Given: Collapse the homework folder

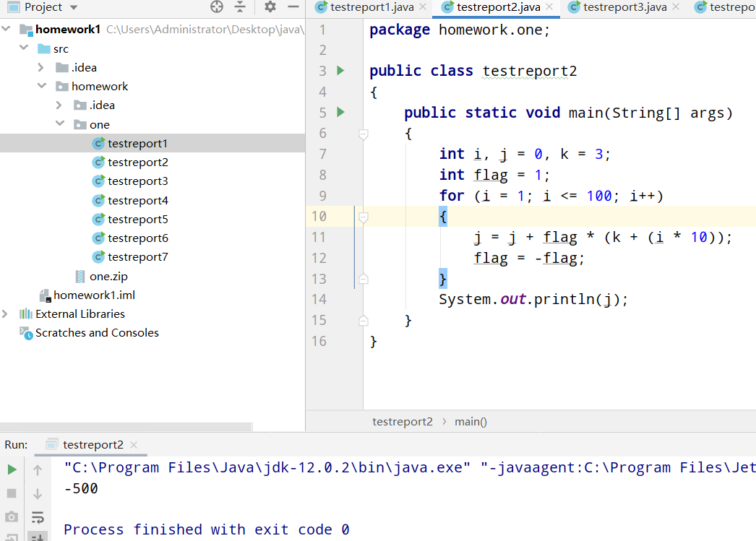Looking at the screenshot, I should [x=42, y=86].
